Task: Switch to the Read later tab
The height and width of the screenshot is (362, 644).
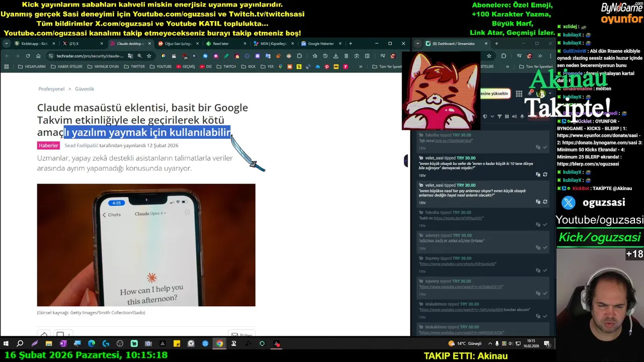Action: coord(225,44)
